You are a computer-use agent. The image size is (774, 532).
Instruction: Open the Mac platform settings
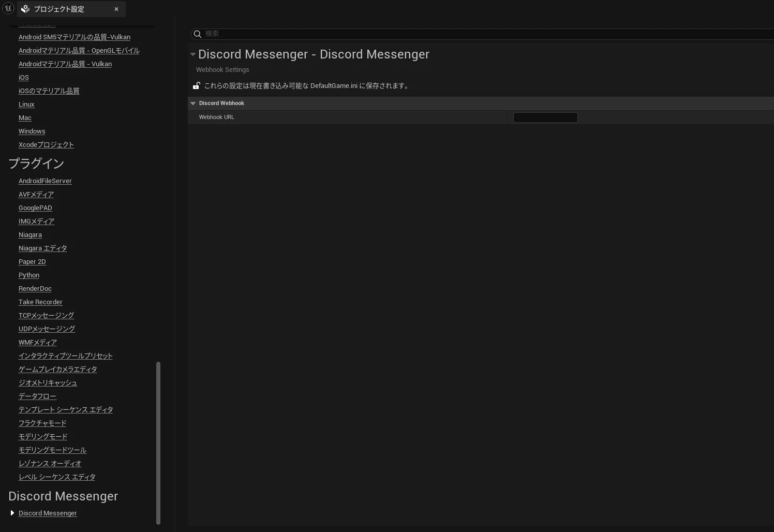coord(25,118)
